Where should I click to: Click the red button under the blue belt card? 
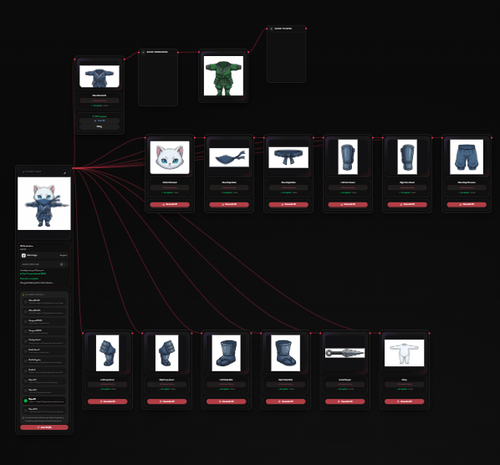(288, 204)
